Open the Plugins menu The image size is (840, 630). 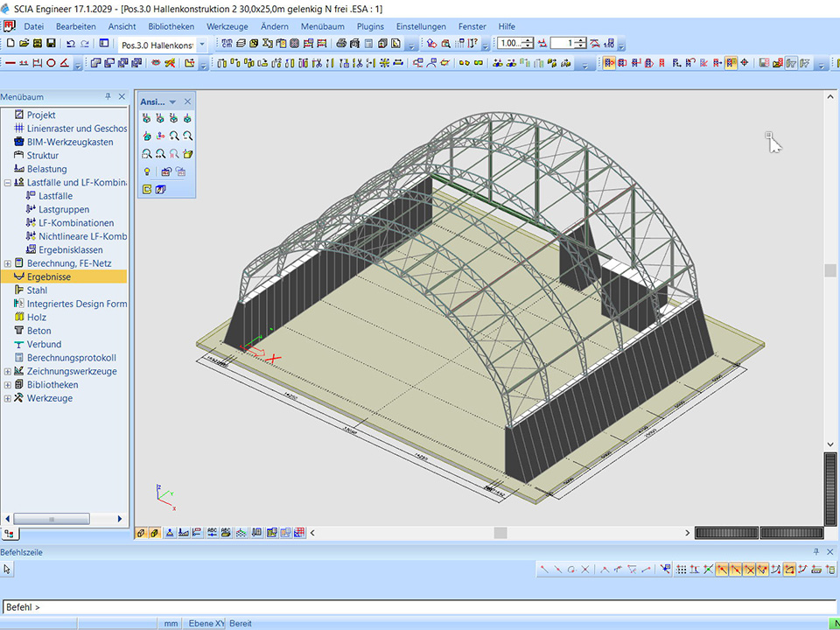pyautogui.click(x=370, y=26)
